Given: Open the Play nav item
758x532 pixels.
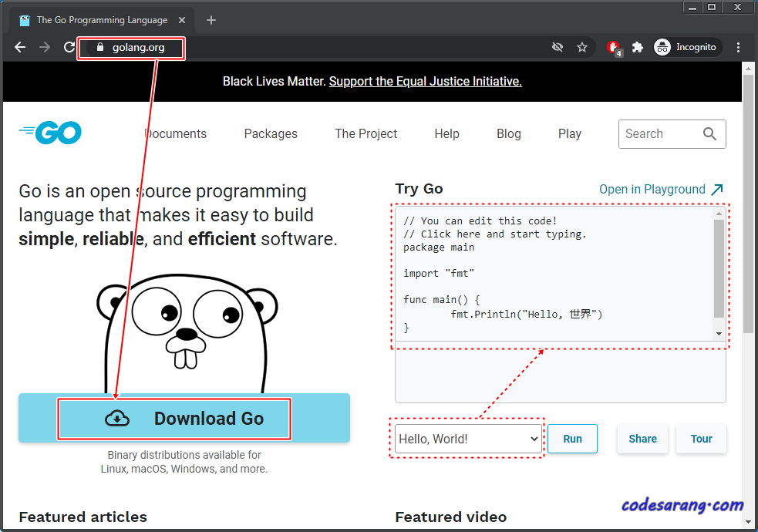Looking at the screenshot, I should coord(570,134).
